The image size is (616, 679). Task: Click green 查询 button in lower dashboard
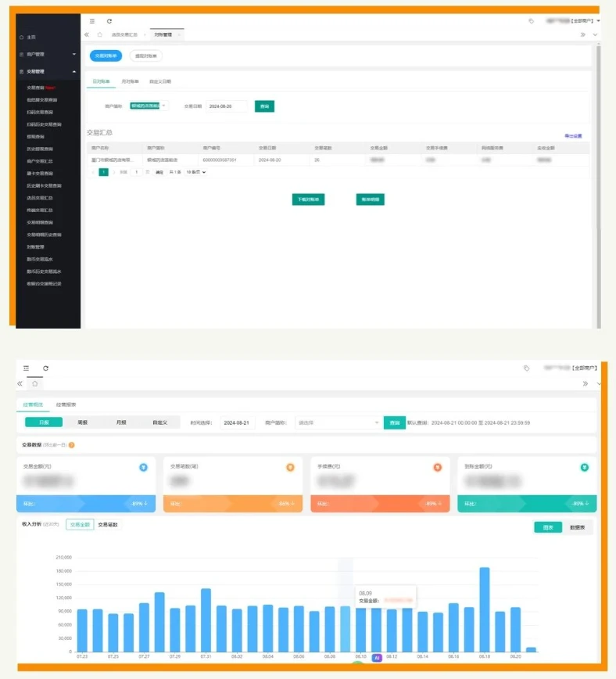click(394, 422)
